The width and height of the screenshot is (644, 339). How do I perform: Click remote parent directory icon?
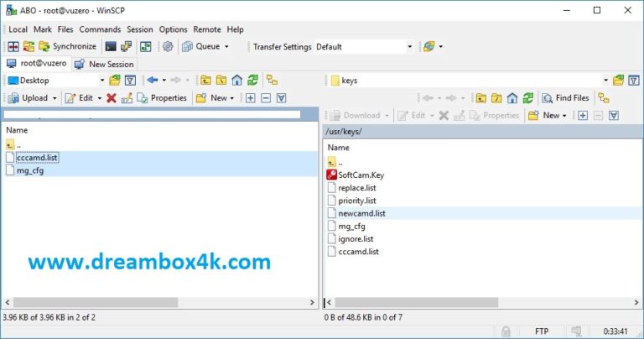tap(481, 98)
